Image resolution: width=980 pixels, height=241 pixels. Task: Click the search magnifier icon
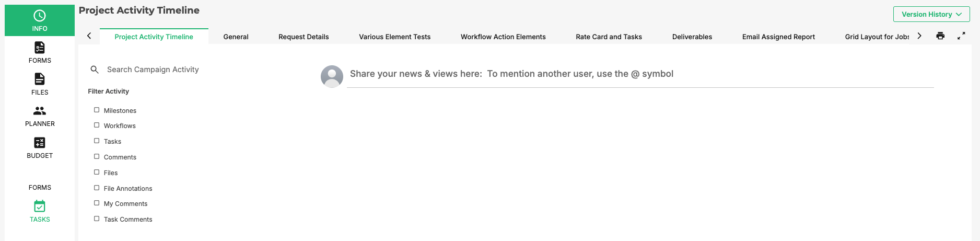click(95, 70)
